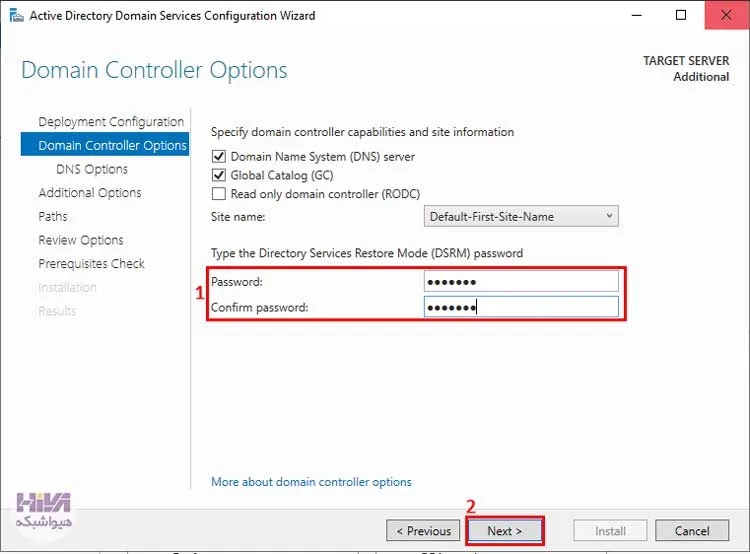
Task: Uncheck the Global Catalog (GC) checkbox
Action: tap(219, 175)
